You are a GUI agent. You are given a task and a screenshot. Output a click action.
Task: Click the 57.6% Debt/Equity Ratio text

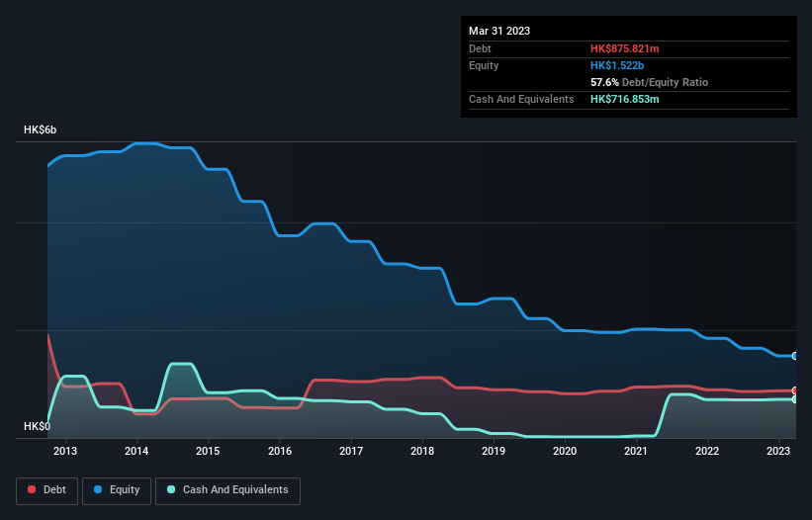(649, 82)
